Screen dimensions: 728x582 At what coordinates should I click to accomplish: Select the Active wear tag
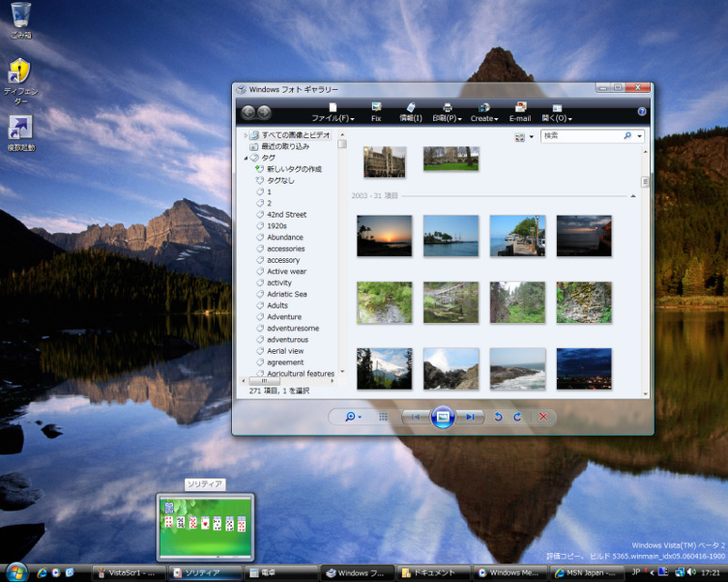[287, 271]
